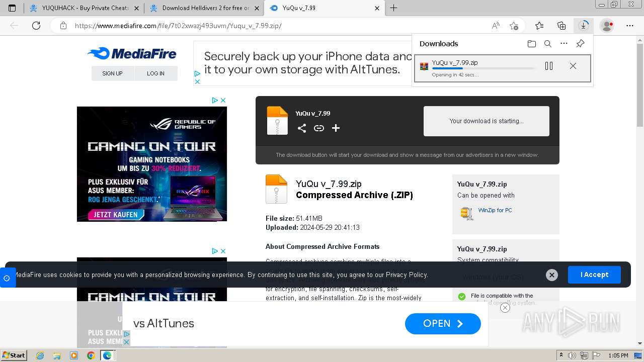This screenshot has height=362, width=644.
Task: Search downloads with magnifier icon
Action: coord(548,44)
